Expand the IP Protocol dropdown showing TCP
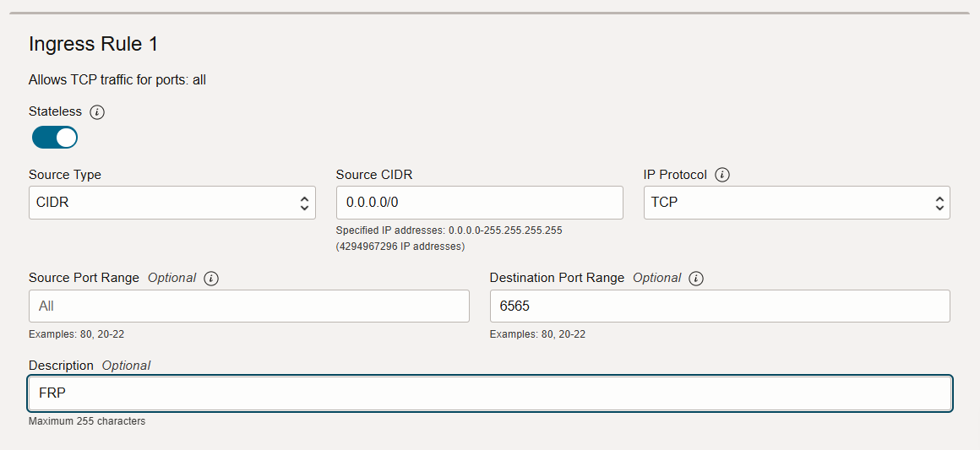Viewport: 980px width, 450px height. (796, 203)
